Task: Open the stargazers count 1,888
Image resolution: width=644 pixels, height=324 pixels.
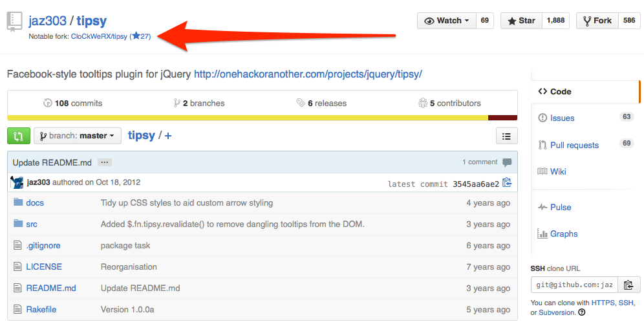Action: (x=555, y=21)
